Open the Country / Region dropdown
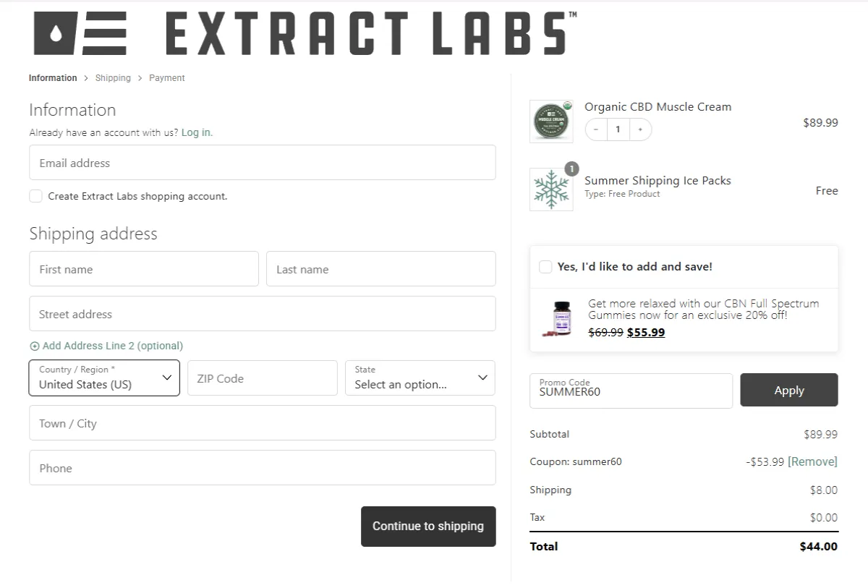The image size is (868, 588). 104,378
